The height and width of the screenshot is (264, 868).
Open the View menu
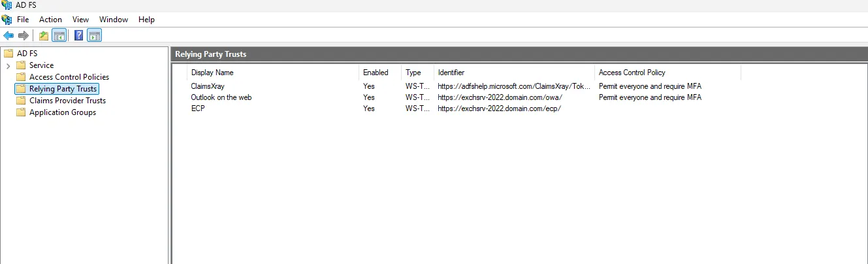[x=81, y=20]
